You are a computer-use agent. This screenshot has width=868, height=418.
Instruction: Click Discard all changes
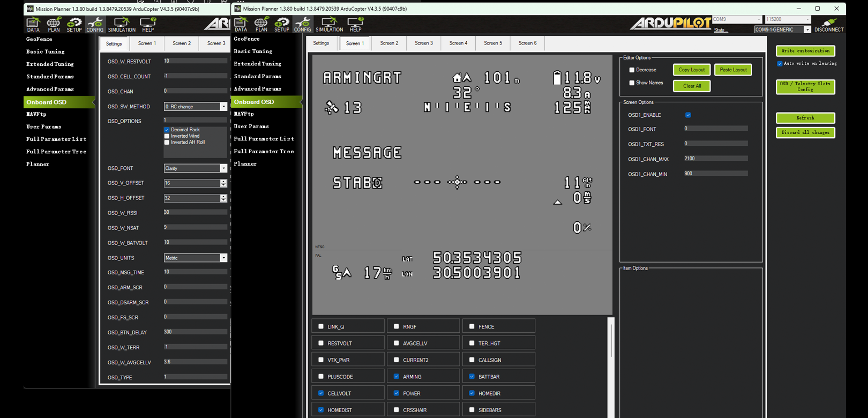coord(805,132)
